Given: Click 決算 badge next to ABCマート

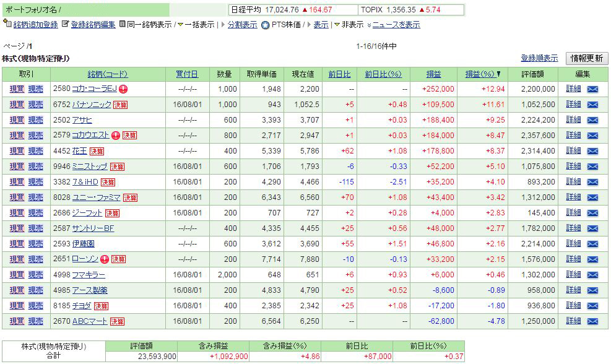Looking at the screenshot, I should point(117,321).
